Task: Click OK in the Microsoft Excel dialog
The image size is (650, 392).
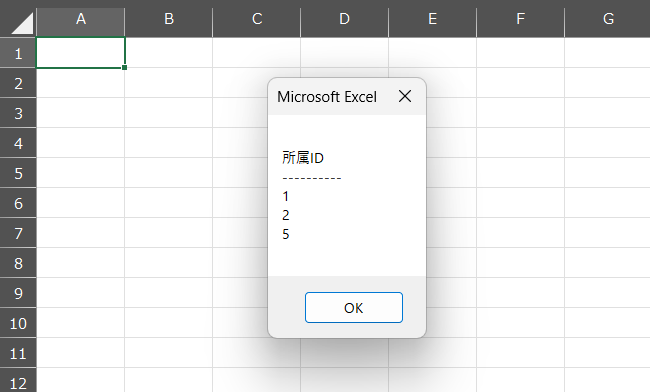Action: coord(354,307)
